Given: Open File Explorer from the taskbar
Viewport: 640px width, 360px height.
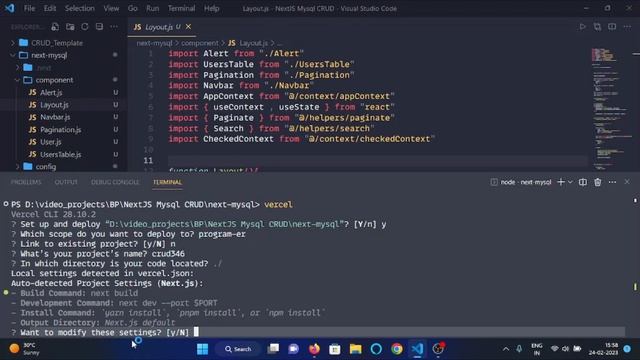Looking at the screenshot, I should click(356, 349).
